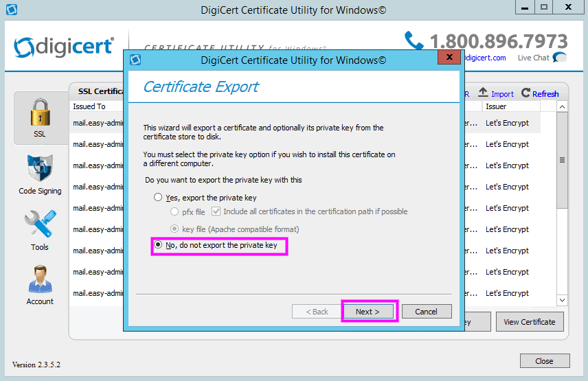Click the View Certificate button
This screenshot has height=381, width=588.
tap(530, 322)
